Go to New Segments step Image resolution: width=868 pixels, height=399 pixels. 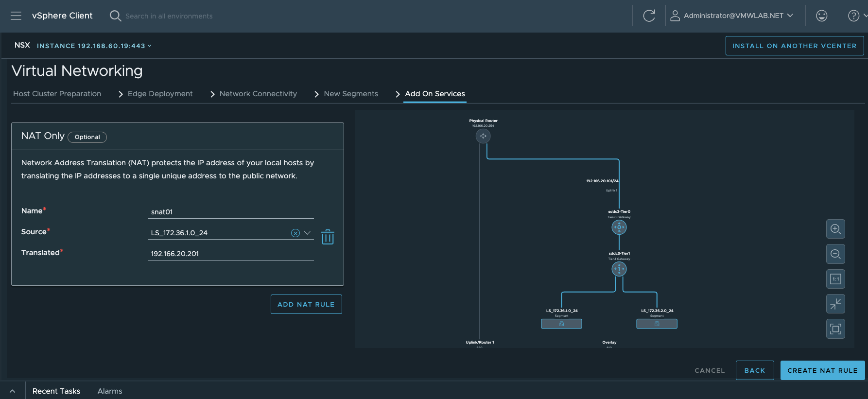click(x=351, y=94)
